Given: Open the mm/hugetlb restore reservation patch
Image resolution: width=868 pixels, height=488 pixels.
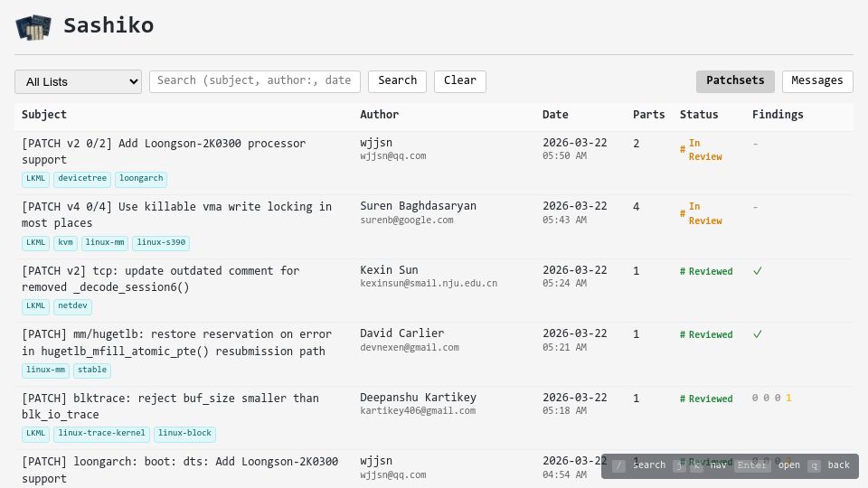Looking at the screenshot, I should click(176, 343).
